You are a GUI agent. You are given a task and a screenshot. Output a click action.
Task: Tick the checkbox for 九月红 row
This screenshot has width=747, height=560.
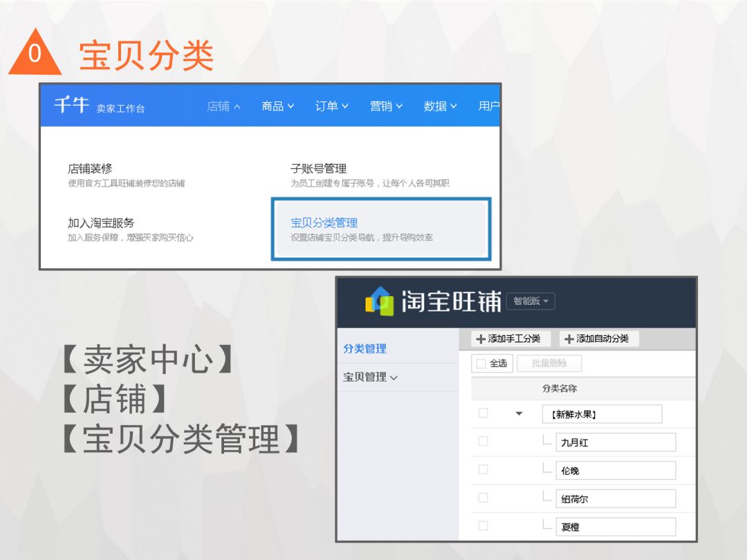(x=483, y=441)
